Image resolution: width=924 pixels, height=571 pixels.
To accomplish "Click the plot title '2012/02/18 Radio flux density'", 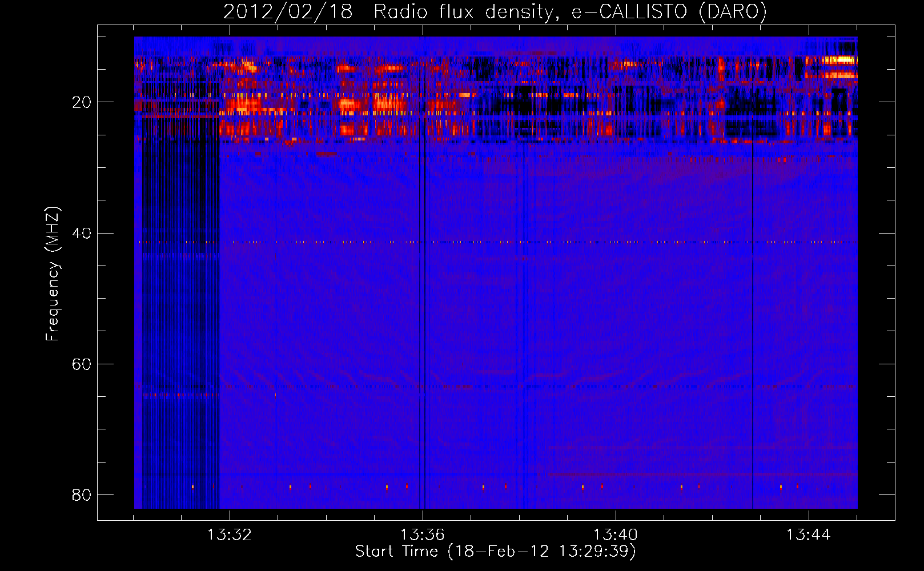I will pos(388,12).
